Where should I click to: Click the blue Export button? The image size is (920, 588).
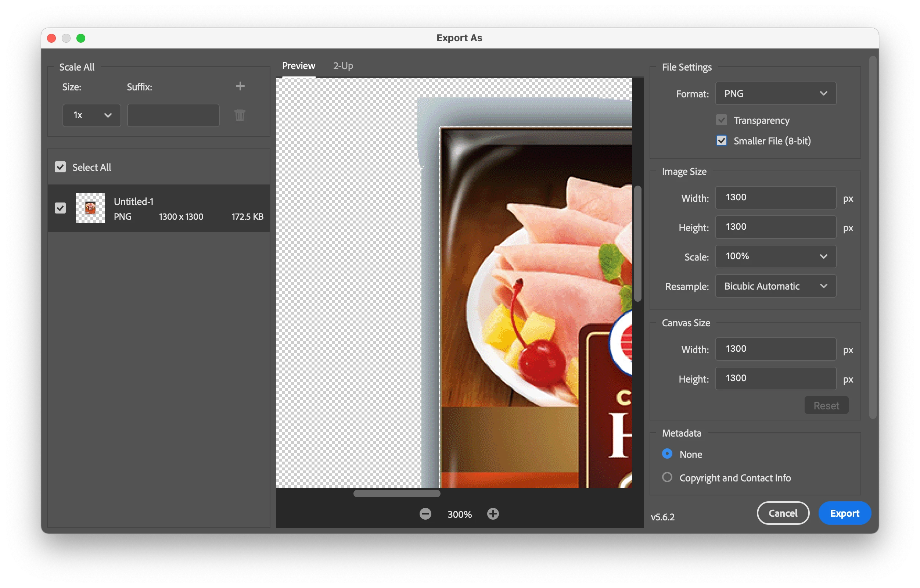click(x=844, y=513)
